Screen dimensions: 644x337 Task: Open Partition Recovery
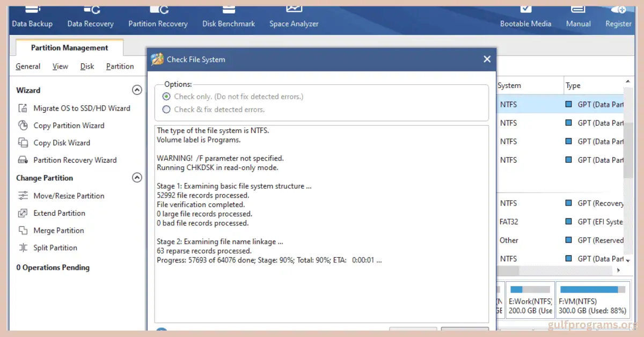click(x=158, y=16)
